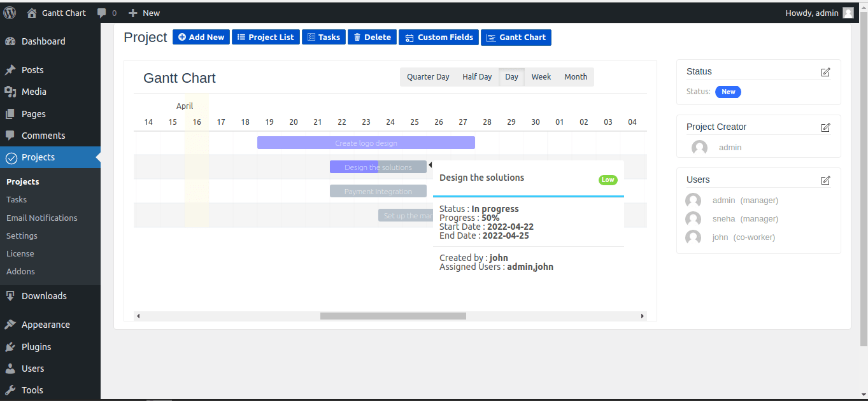868x401 pixels.
Task: Click the right scroll arrow of the Gantt chart
Action: point(643,315)
